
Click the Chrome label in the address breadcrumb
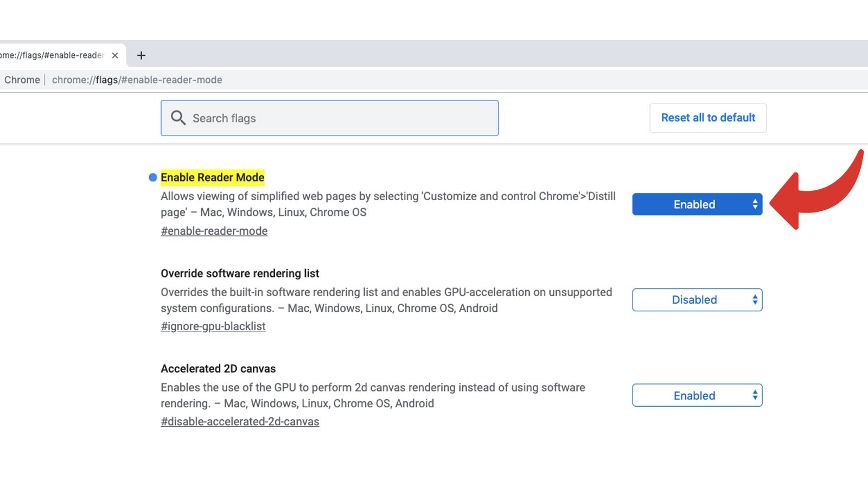click(22, 80)
